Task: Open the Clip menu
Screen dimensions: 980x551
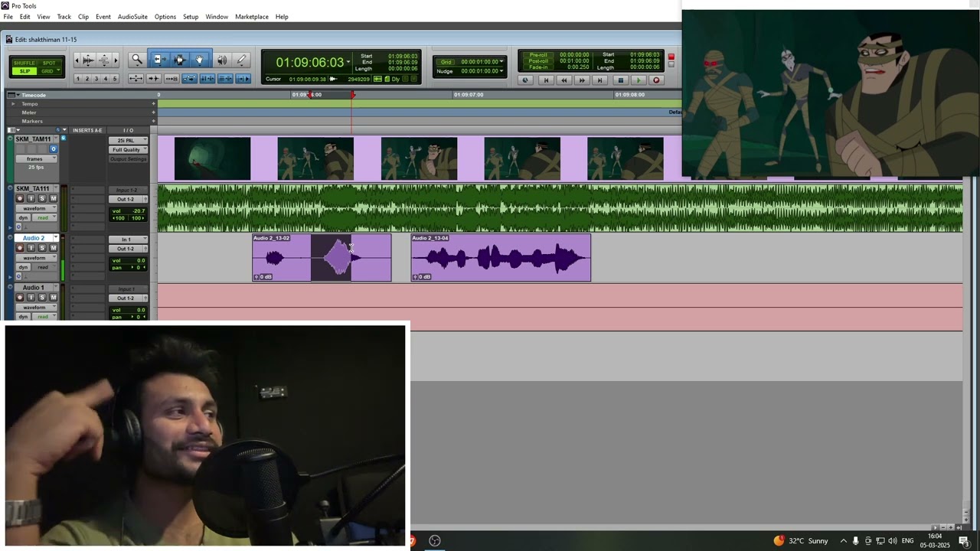Action: coord(83,17)
